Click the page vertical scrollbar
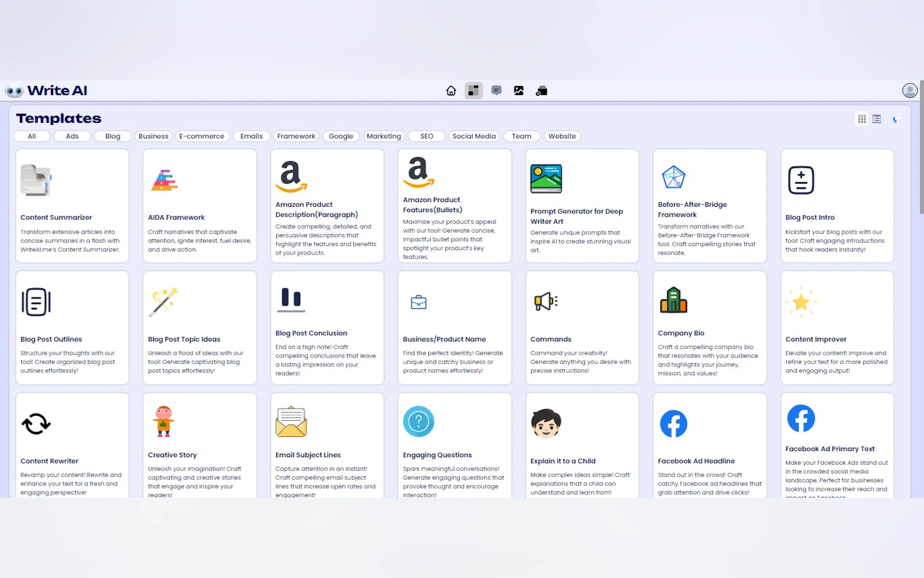Viewport: 924px width, 578px height. coord(921,147)
